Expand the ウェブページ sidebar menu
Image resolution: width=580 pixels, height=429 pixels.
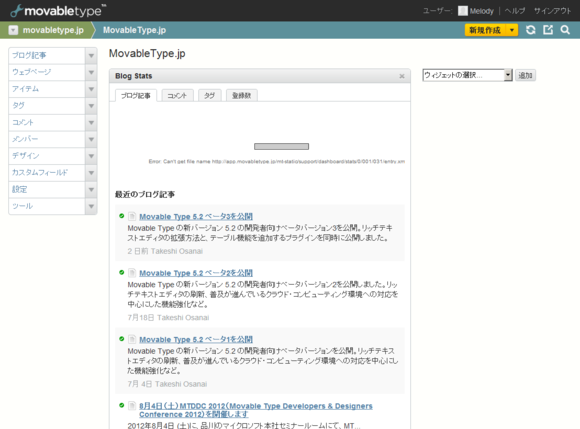[91, 72]
